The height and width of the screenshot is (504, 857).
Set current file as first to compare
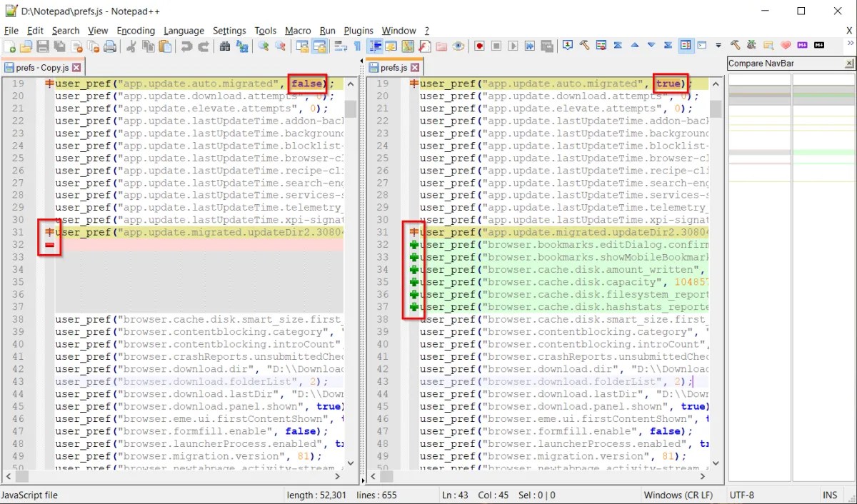pos(567,46)
